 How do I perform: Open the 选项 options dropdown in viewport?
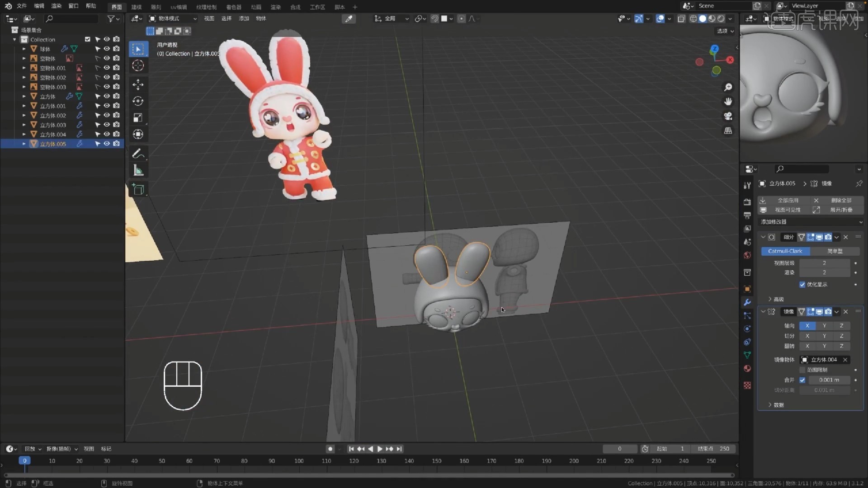point(725,31)
